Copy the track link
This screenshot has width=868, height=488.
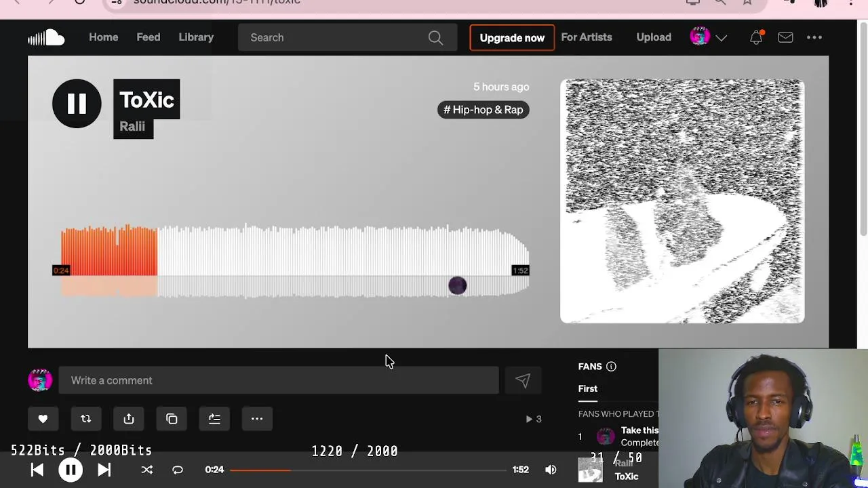172,419
